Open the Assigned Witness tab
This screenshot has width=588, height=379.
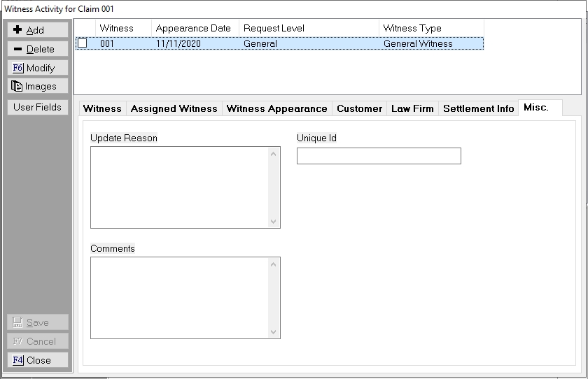174,108
